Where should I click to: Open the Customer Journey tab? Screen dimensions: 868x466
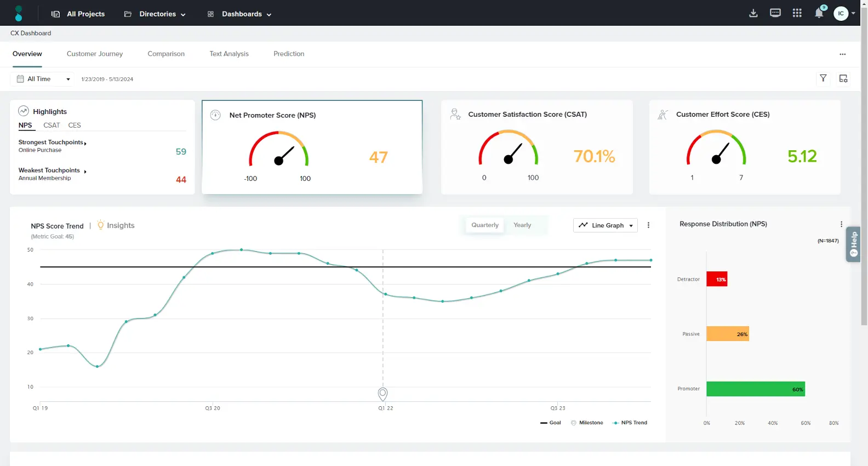point(95,54)
